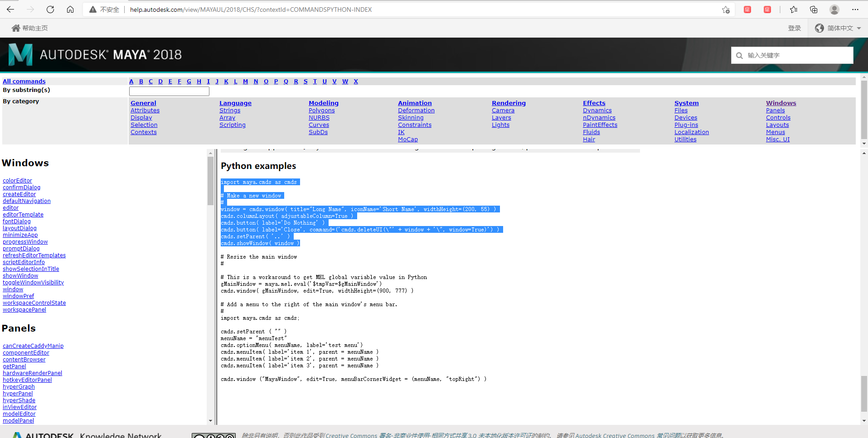This screenshot has width=868, height=438.
Task: Open the collections icon
Action: coord(814,10)
